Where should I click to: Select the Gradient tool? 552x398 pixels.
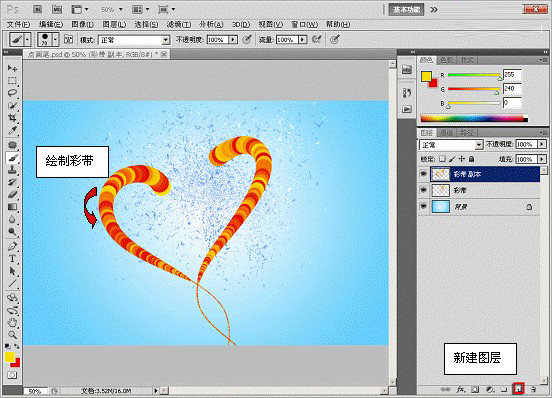coord(12,207)
